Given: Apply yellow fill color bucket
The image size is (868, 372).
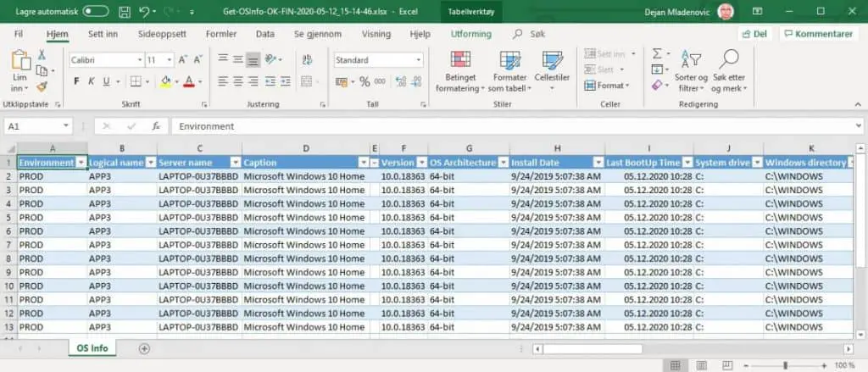Looking at the screenshot, I should tap(165, 81).
